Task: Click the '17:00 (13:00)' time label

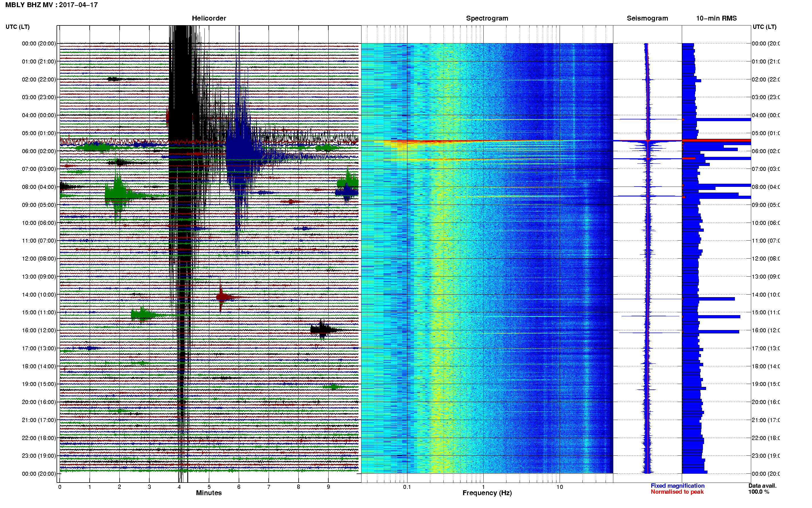Action: (39, 348)
